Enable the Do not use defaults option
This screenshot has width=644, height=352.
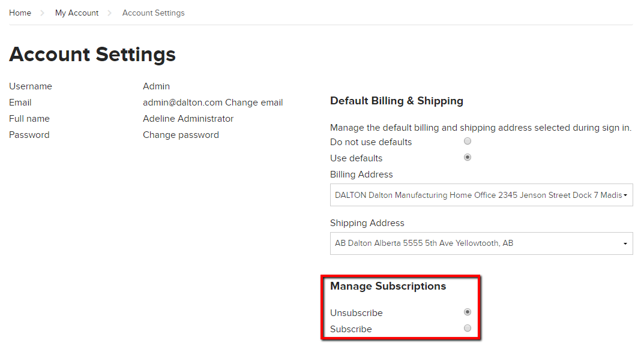467,141
